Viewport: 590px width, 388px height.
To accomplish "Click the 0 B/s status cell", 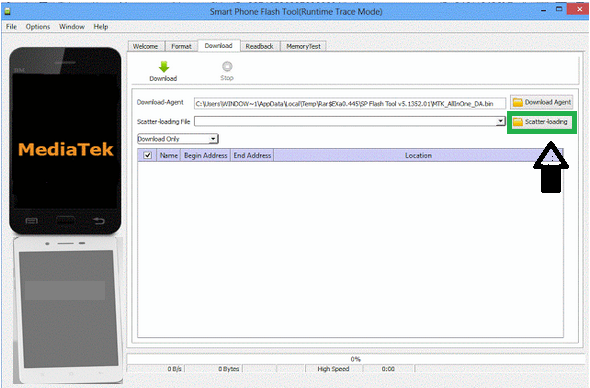I will 156,369.
